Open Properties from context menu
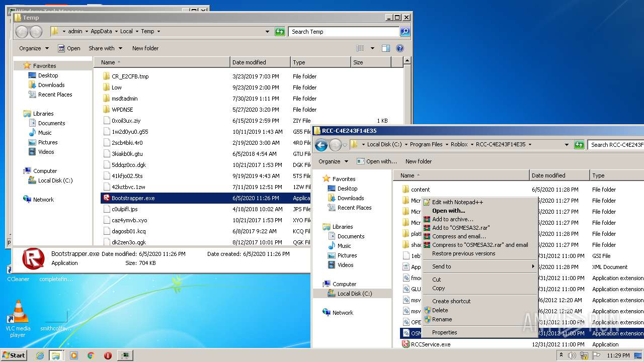 [444, 332]
